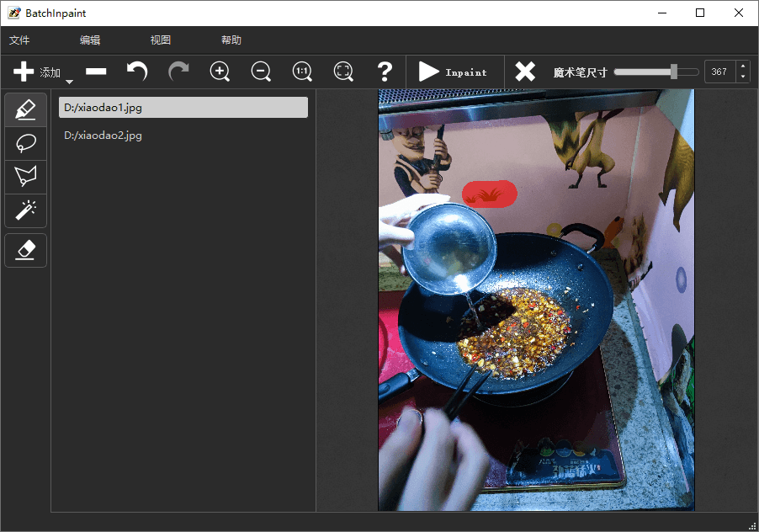This screenshot has width=759, height=532.
Task: Open help via question mark icon
Action: coord(385,72)
